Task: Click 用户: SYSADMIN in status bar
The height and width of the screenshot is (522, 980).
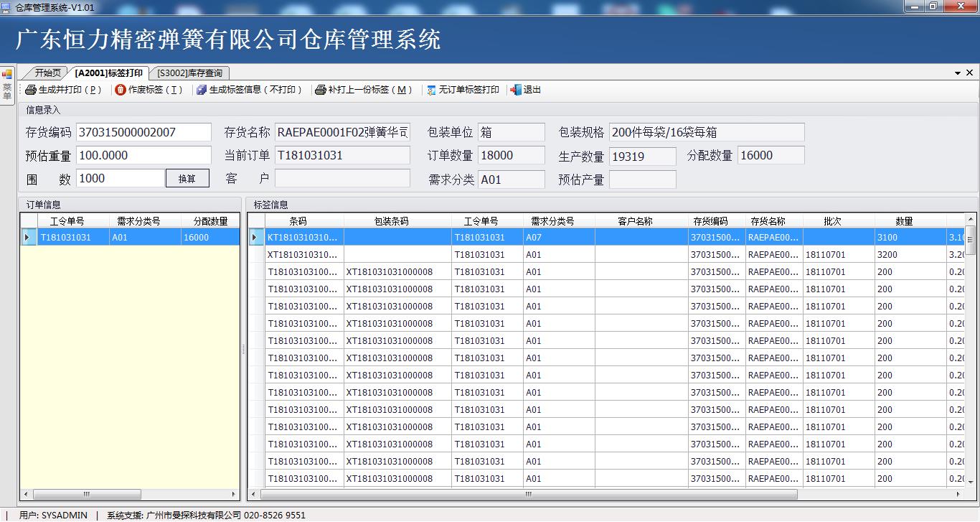Action: (x=53, y=515)
